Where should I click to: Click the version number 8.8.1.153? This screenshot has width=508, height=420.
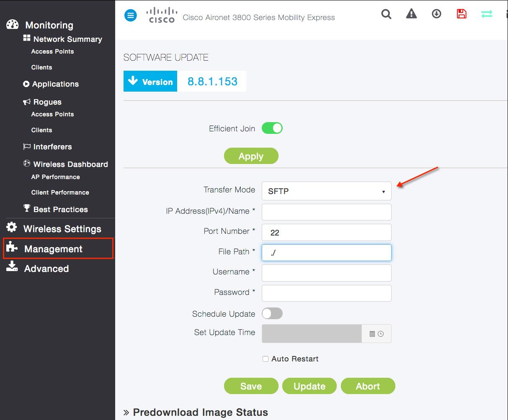pyautogui.click(x=212, y=81)
